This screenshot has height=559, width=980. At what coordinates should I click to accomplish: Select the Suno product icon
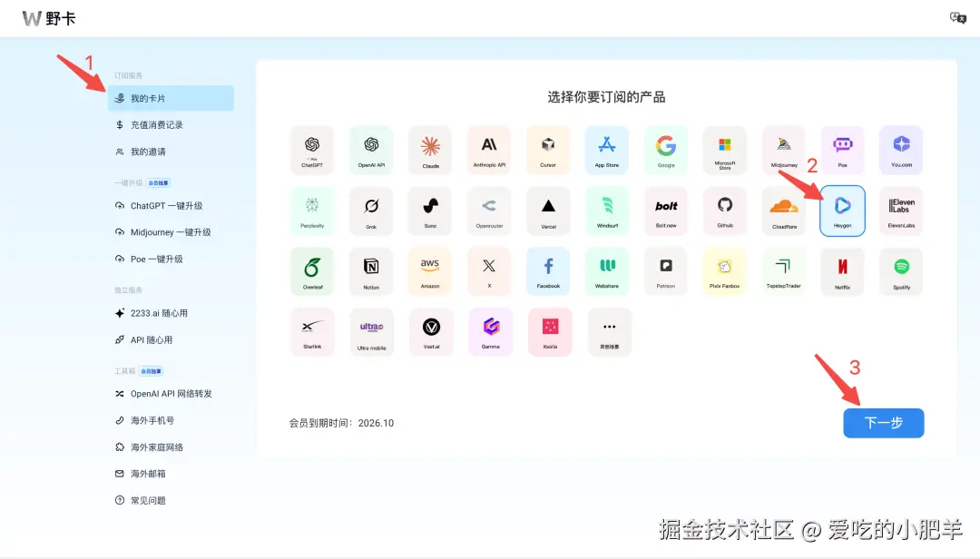coord(430,210)
